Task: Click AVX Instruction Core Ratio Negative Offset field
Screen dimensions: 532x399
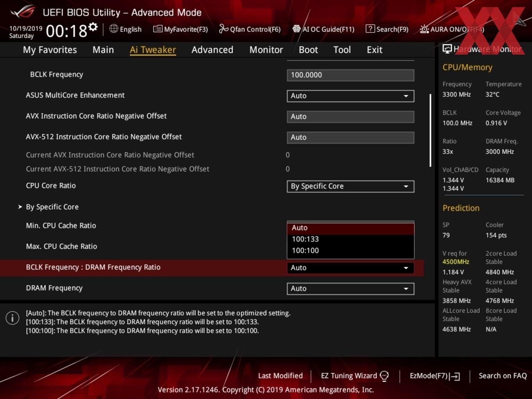Action: coord(350,117)
